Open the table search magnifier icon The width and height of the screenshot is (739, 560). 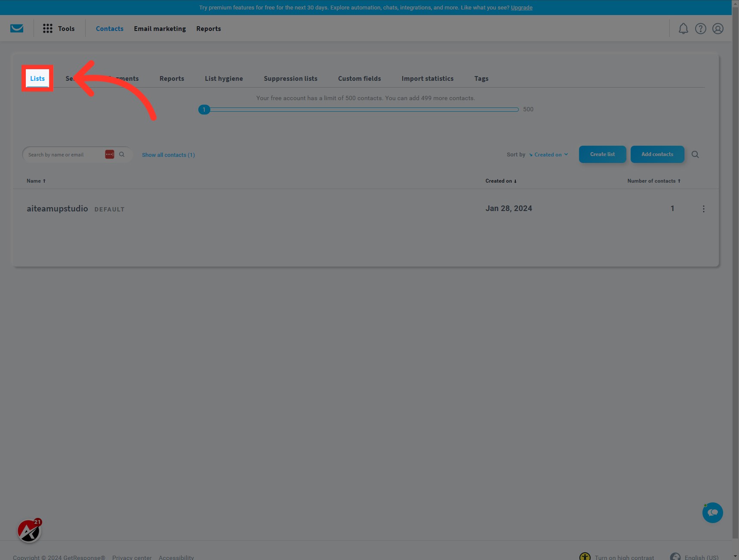click(x=695, y=154)
